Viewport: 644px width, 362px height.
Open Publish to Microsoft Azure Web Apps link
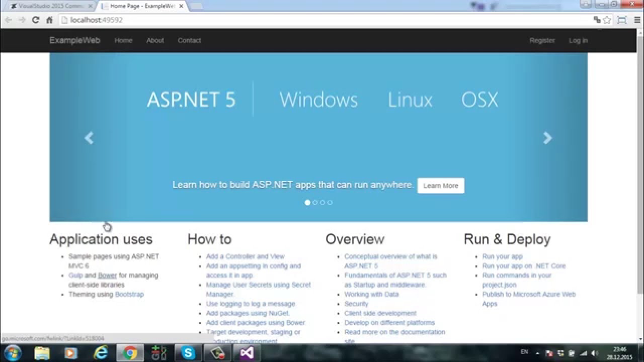pos(529,299)
